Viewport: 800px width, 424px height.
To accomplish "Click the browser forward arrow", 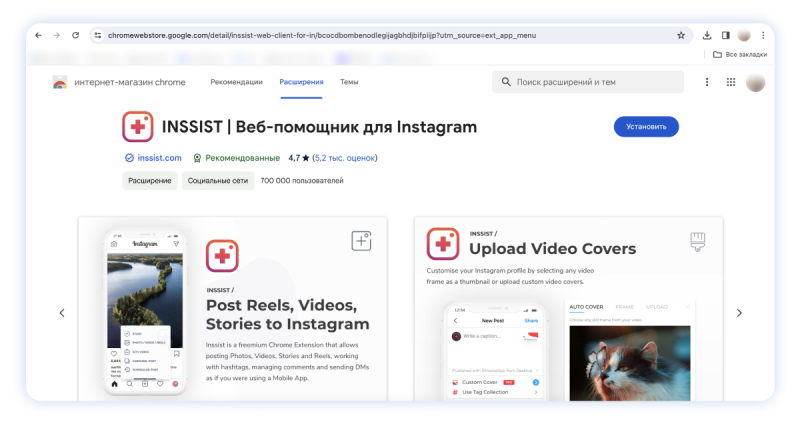I will [x=57, y=35].
